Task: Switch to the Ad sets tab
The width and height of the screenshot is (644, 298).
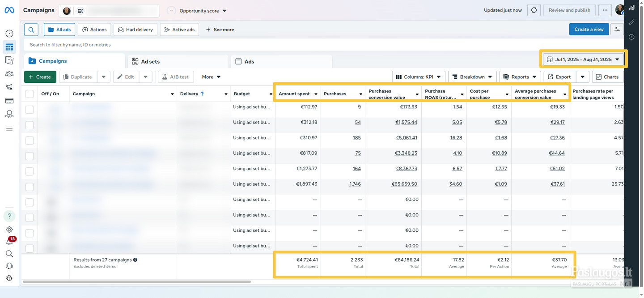Action: click(178, 61)
